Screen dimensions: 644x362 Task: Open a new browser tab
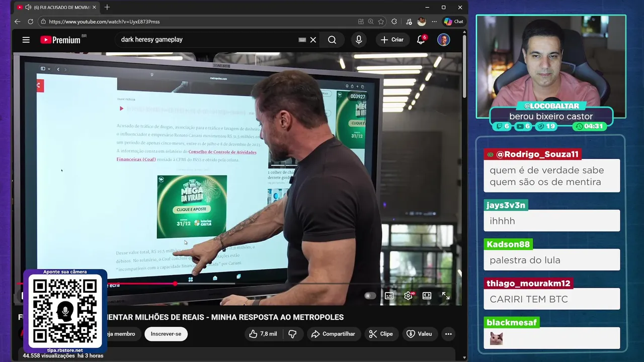click(x=107, y=7)
